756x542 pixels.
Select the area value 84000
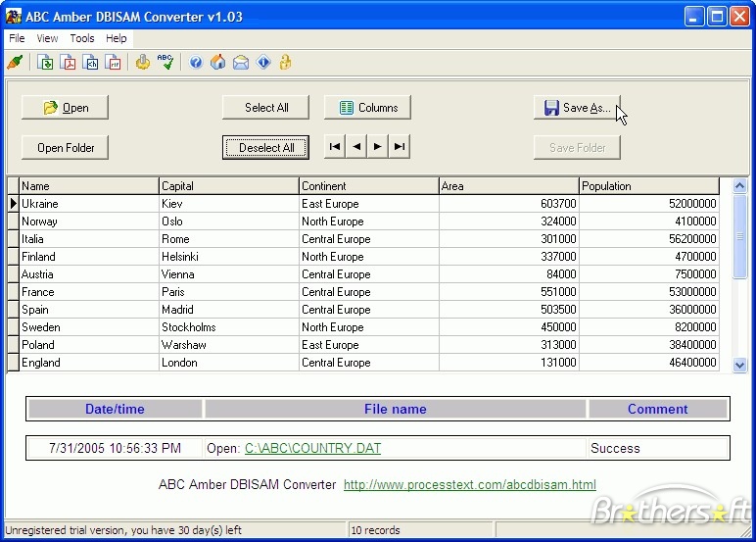[509, 274]
